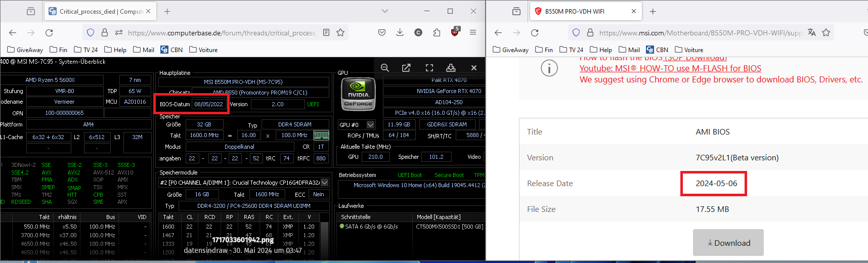The height and width of the screenshot is (263, 868).
Task: Open the Extensions puzzle icon menu
Action: pos(437,32)
